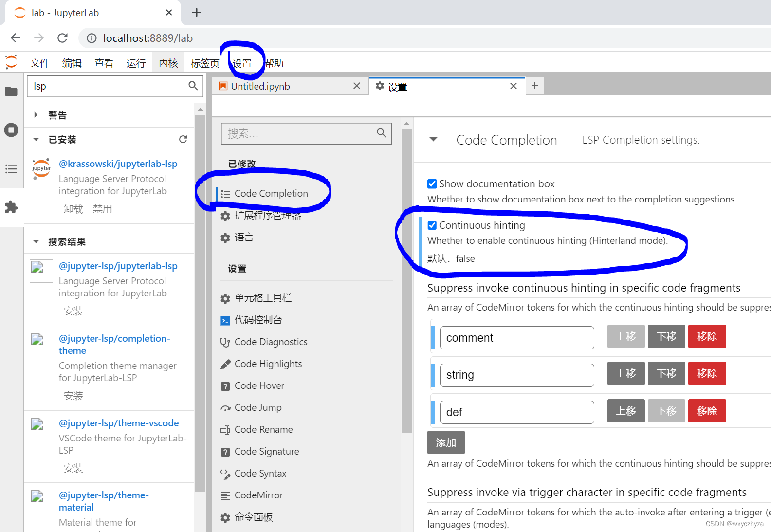Click 禁用 for krassowski/jupyterlab-lsp
The height and width of the screenshot is (532, 771).
[x=103, y=209]
